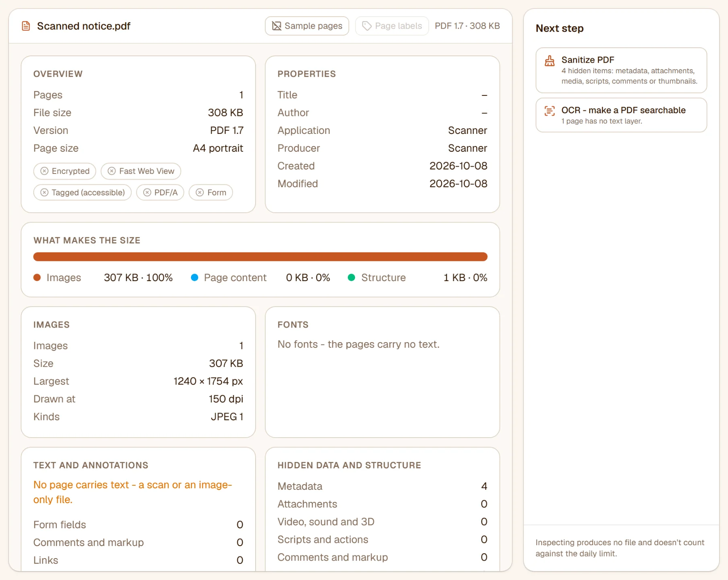This screenshot has height=580, width=728.
Task: Click the No fonts message text
Action: (x=358, y=344)
